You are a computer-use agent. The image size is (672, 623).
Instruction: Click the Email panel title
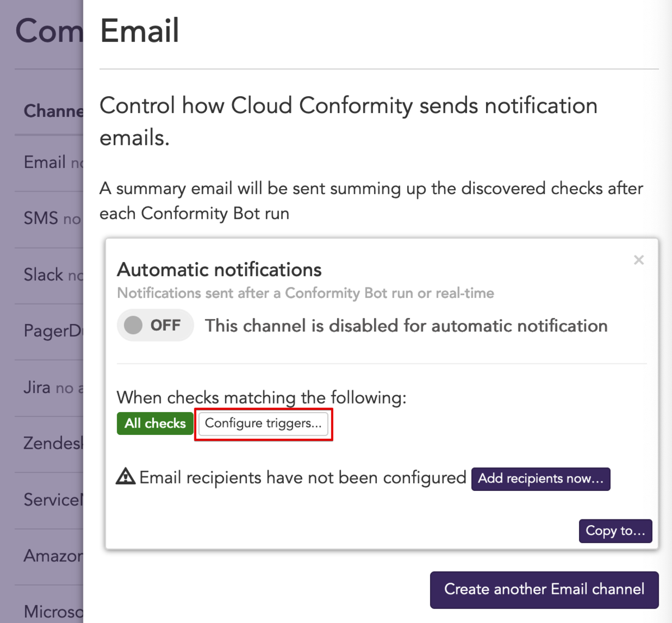tap(139, 31)
